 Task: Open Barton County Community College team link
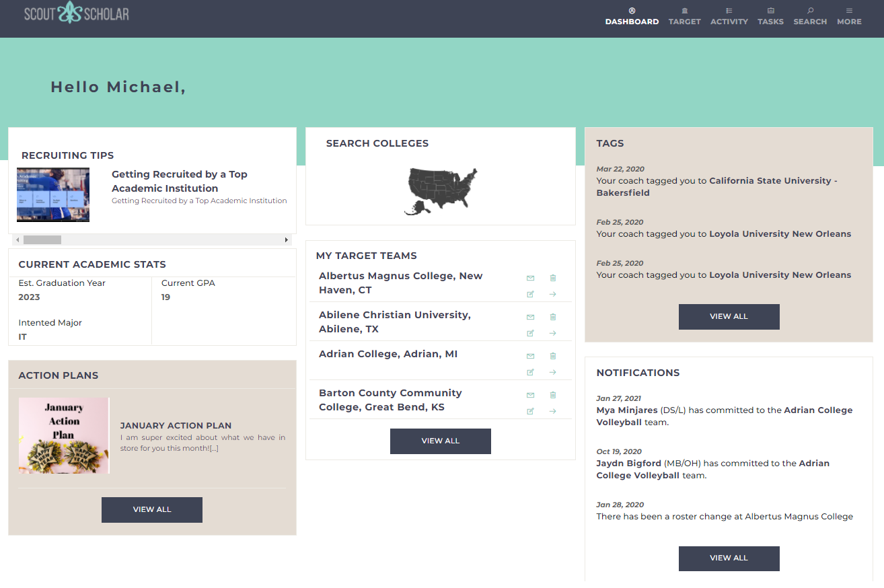point(390,400)
